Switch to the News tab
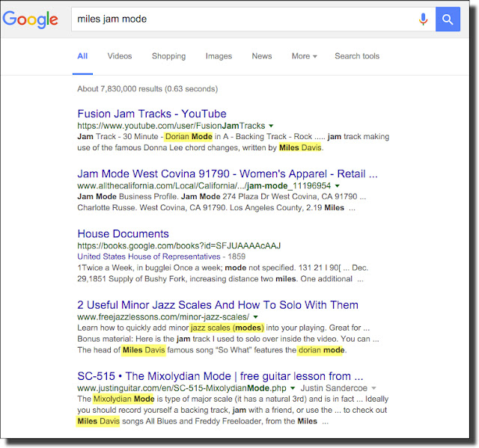The height and width of the screenshot is (448, 479). pyautogui.click(x=262, y=56)
